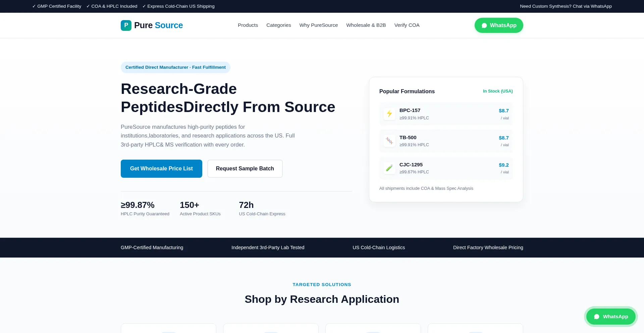Screen dimensions: 644x333
Task: Click the 'TARGETED SOLUTIONS' section label
Action: click(322, 285)
